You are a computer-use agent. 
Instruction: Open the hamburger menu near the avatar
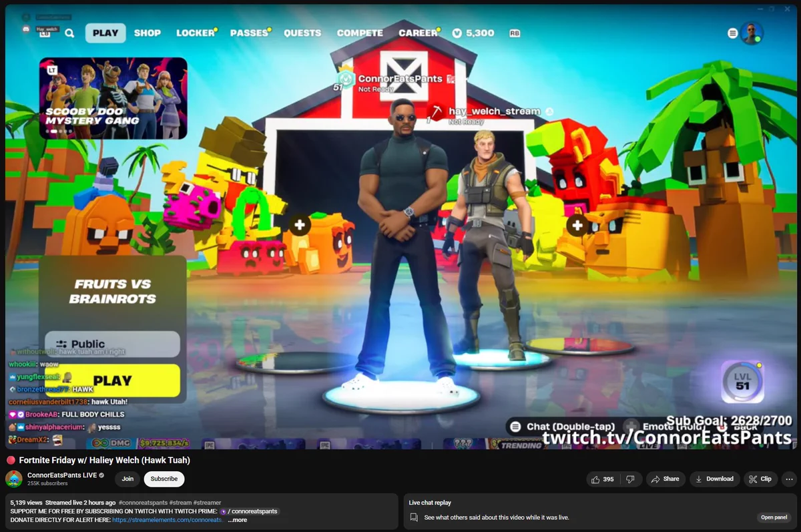tap(733, 33)
